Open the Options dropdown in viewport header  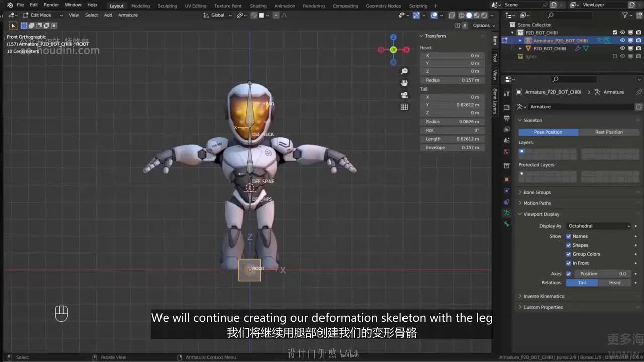(x=484, y=26)
